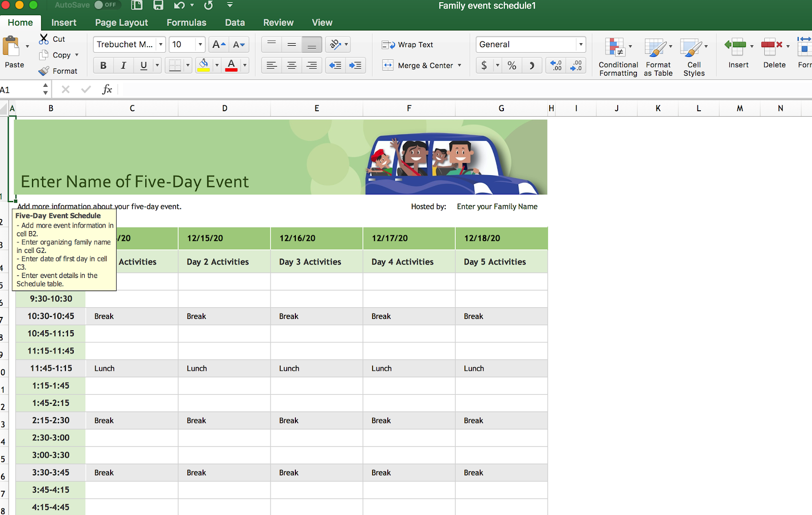Screen dimensions: 812x515
Task: Open the Formulas tab
Action: pyautogui.click(x=187, y=22)
